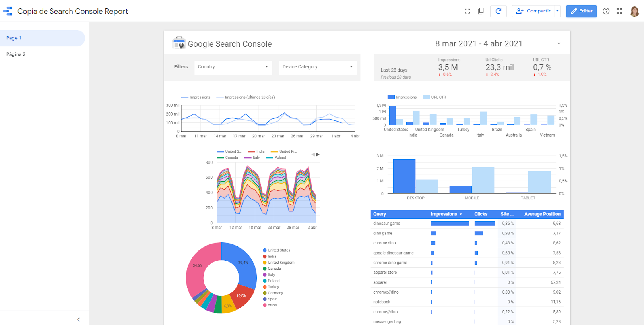
Task: Click the Query column header
Action: (x=380, y=214)
